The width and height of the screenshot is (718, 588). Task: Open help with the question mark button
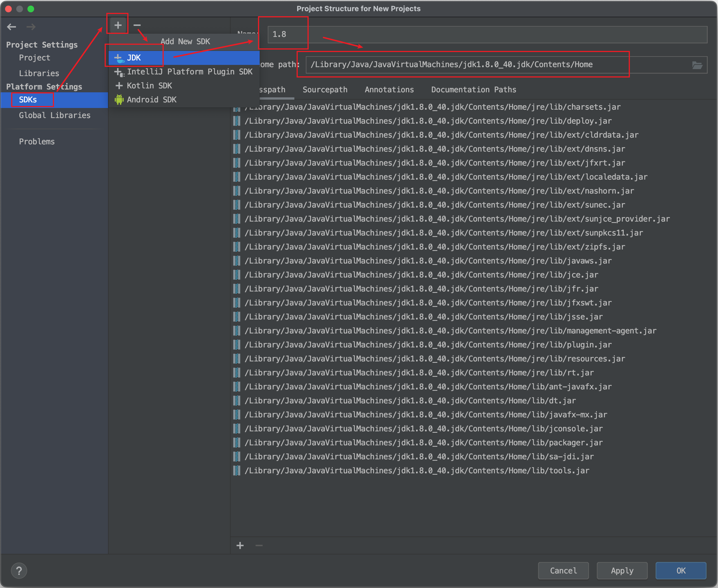pos(19,571)
